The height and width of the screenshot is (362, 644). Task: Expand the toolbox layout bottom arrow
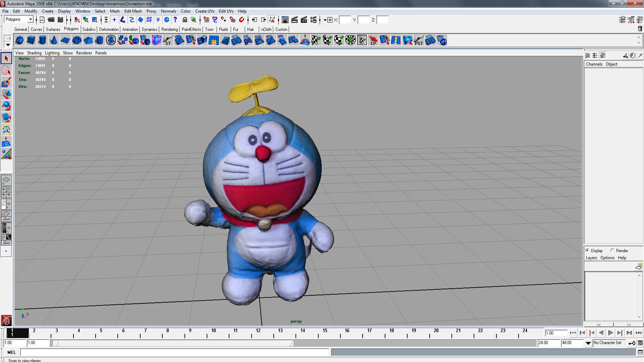6,251
